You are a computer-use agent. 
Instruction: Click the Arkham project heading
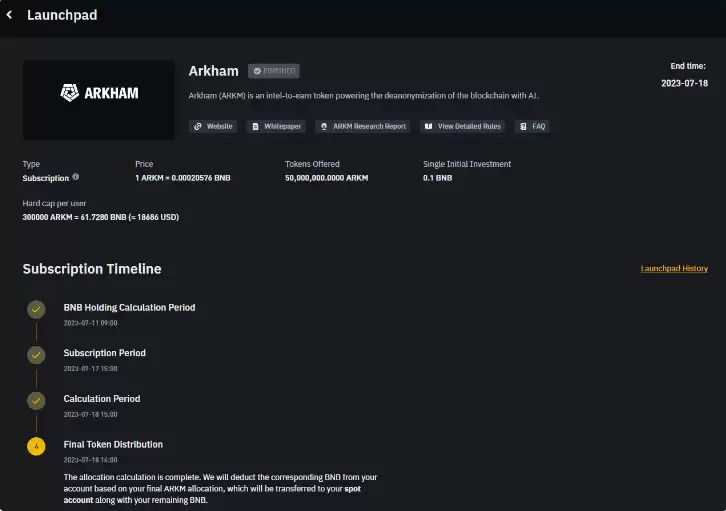coord(213,71)
